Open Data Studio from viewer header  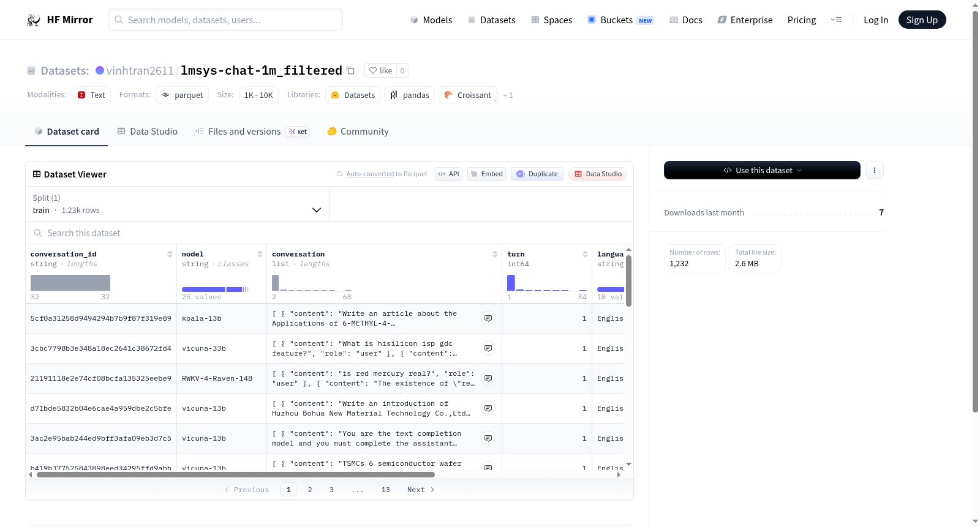[598, 174]
